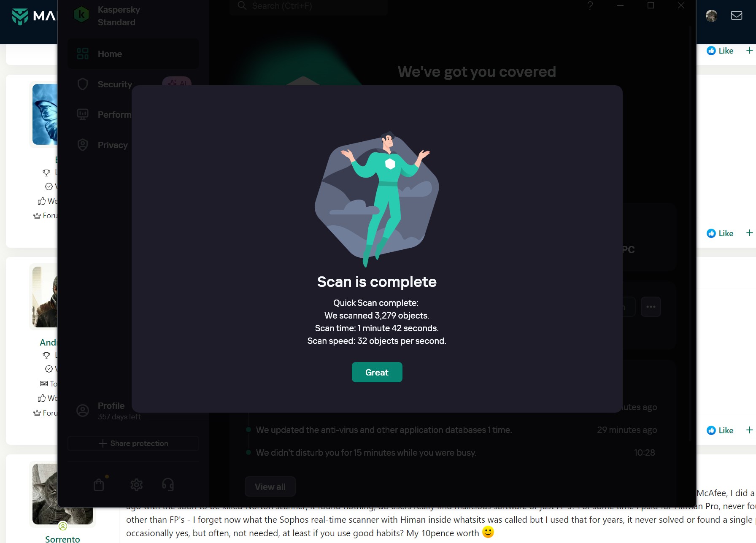Open the three-dots more options button
Viewport: 756px width, 543px height.
651,307
